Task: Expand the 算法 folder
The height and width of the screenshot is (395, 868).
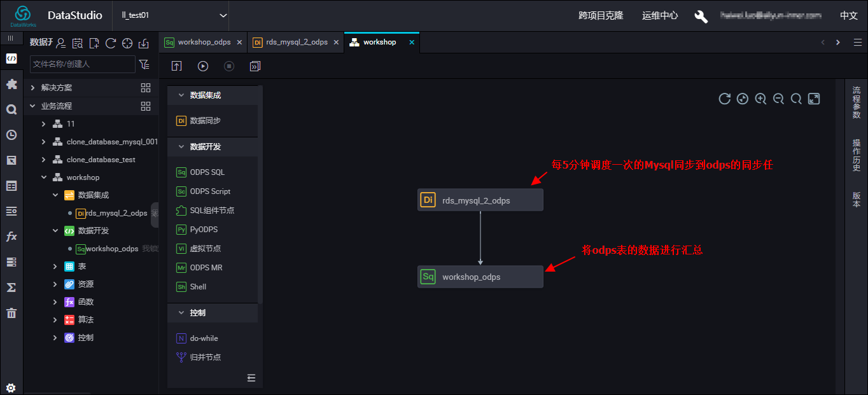Action: (x=55, y=320)
